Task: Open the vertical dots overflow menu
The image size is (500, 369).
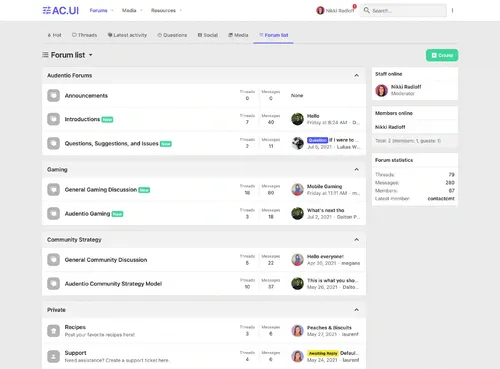Action: coord(452,10)
